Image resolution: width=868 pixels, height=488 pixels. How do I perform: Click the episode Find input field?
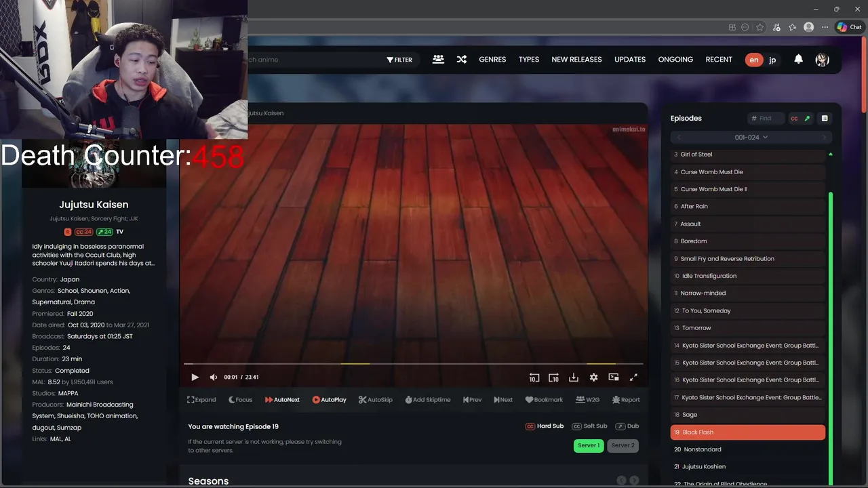coord(766,119)
